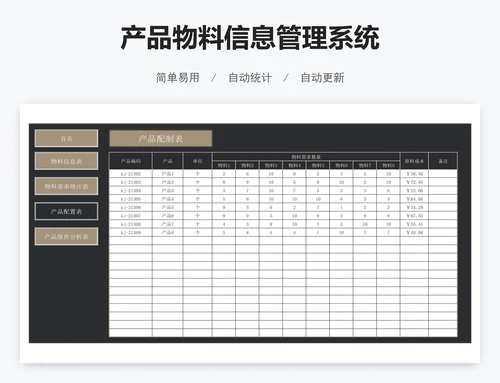
Task: Click the 自动统计 subtitle text
Action: (x=250, y=78)
